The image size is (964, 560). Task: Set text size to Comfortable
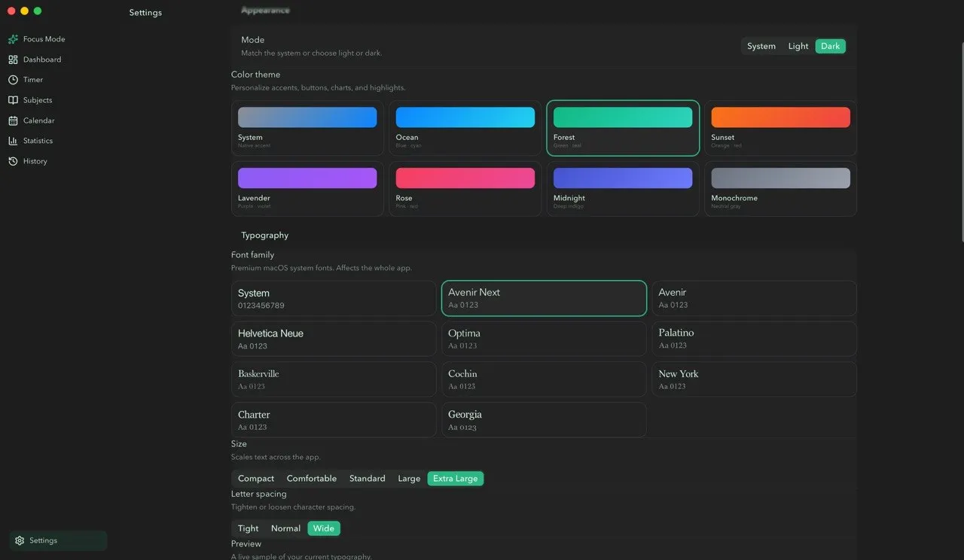312,479
